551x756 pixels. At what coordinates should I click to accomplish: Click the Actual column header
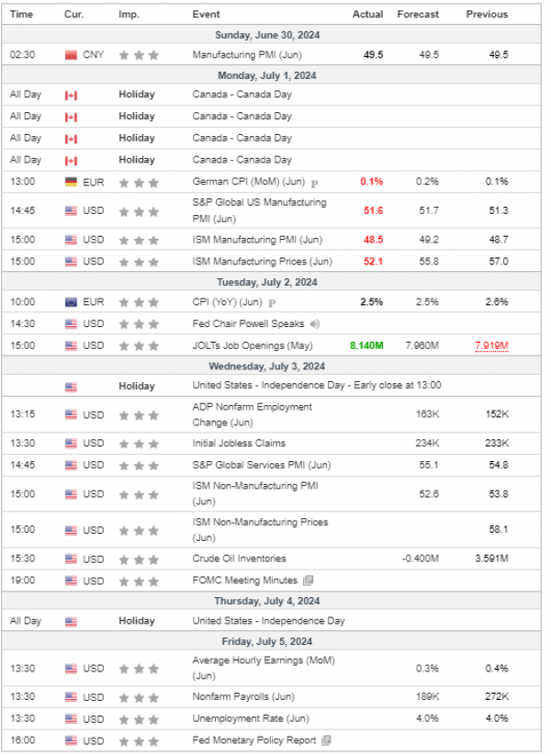coord(368,14)
